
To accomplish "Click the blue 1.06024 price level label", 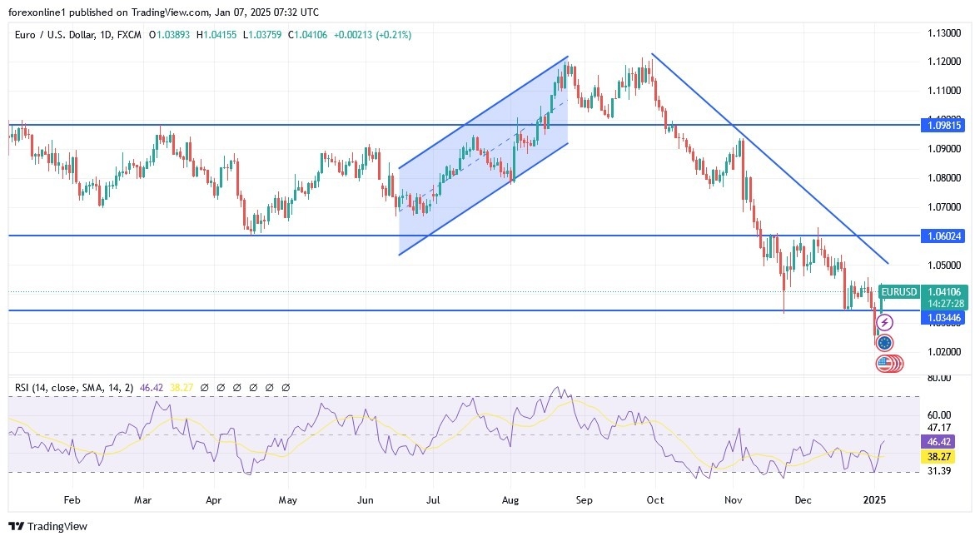I will (x=942, y=236).
